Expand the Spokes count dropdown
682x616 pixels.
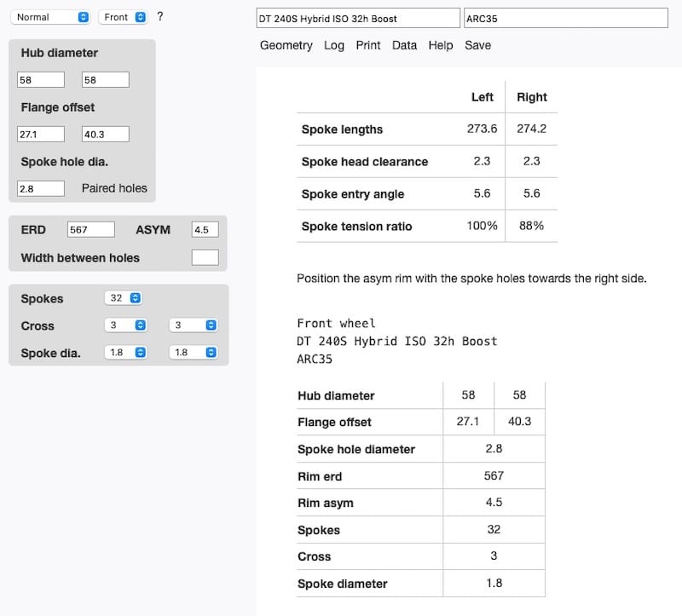pos(124,298)
